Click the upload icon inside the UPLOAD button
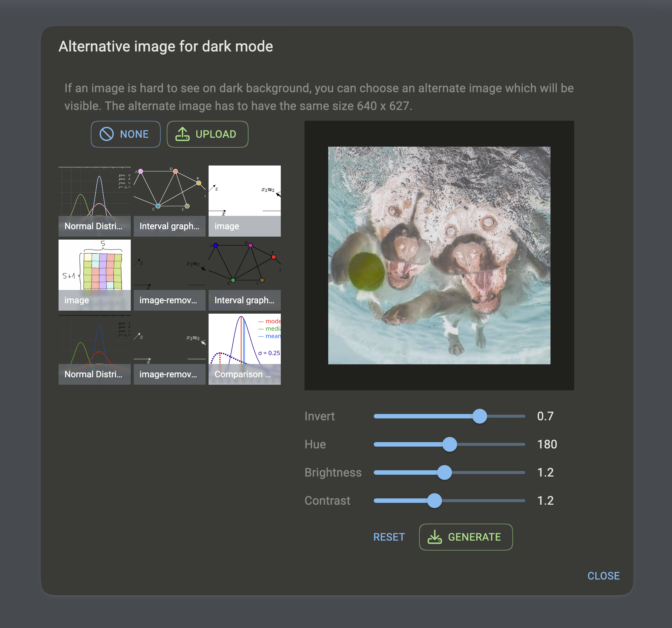Image resolution: width=672 pixels, height=628 pixels. pos(183,134)
